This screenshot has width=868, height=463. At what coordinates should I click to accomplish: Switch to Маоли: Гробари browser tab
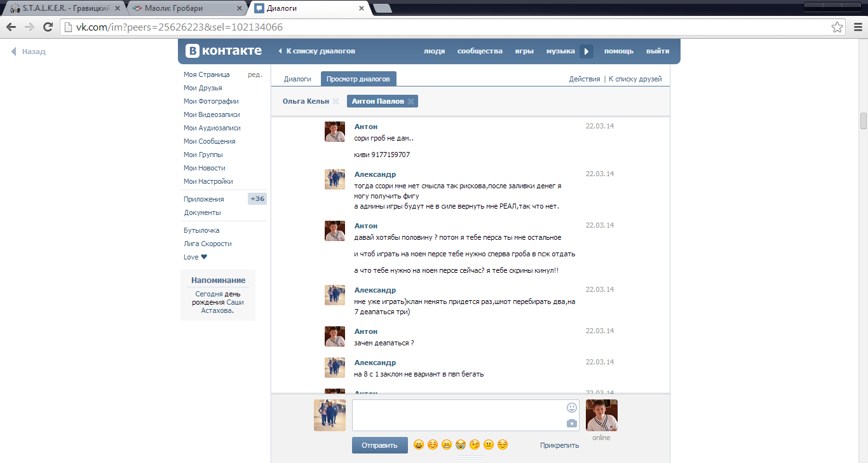point(187,8)
